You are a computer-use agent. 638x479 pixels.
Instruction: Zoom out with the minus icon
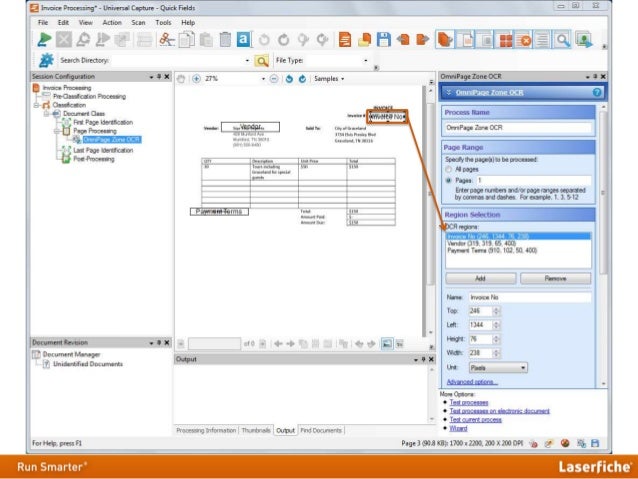[274, 79]
